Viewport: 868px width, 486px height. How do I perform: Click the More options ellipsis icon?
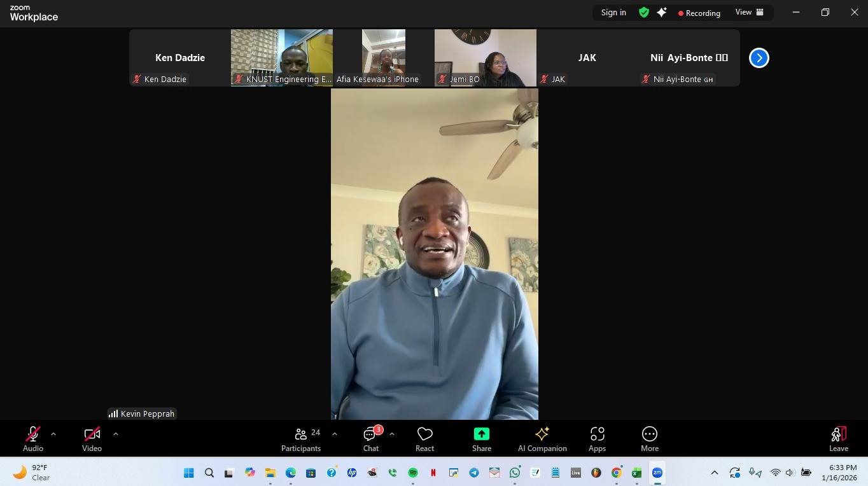tap(649, 438)
